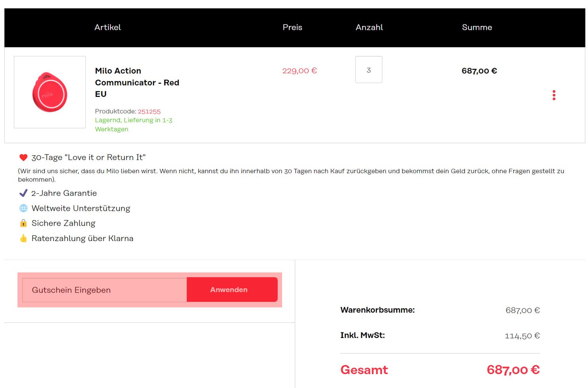Click the 2-Jahre Garantie text
Viewport: 588px width, 388px height.
click(x=64, y=193)
